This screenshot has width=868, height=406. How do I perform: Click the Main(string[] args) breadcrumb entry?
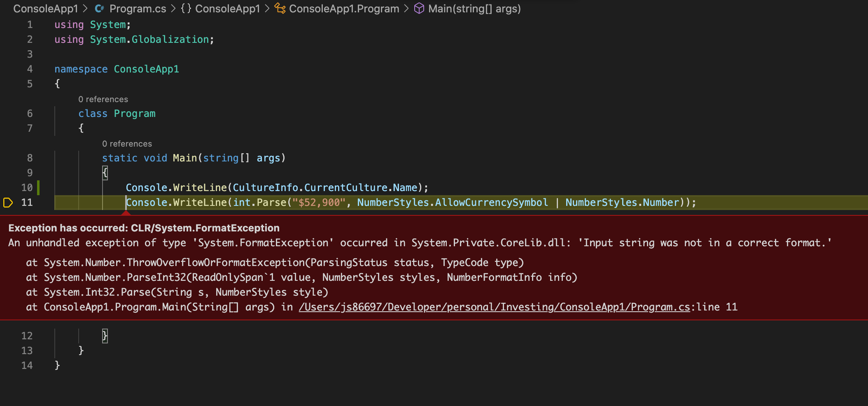coord(474,8)
